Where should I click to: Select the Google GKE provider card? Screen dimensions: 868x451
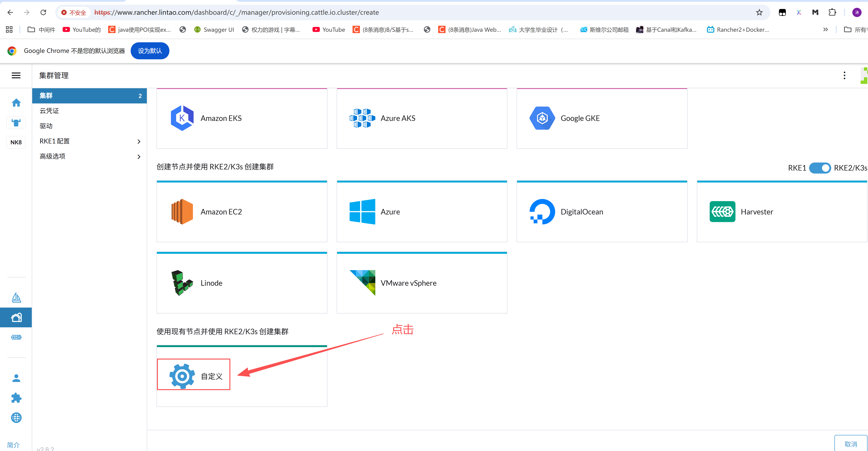click(x=602, y=118)
